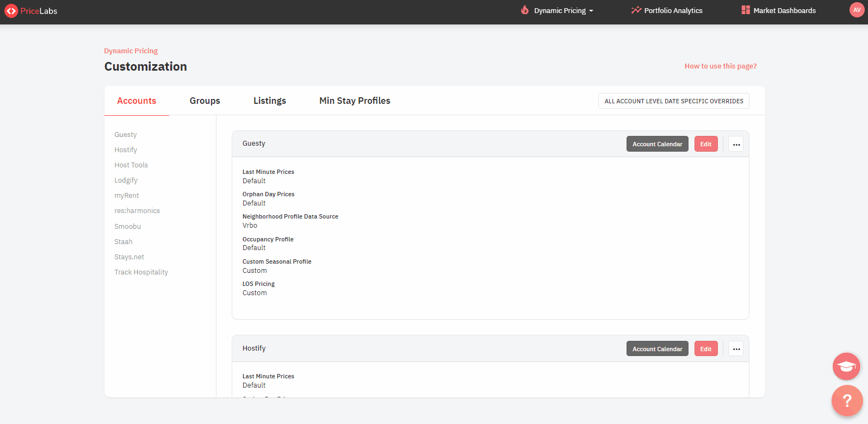Click the Custom value under LOS Pricing
Viewport: 868px width, 424px height.
pos(255,293)
